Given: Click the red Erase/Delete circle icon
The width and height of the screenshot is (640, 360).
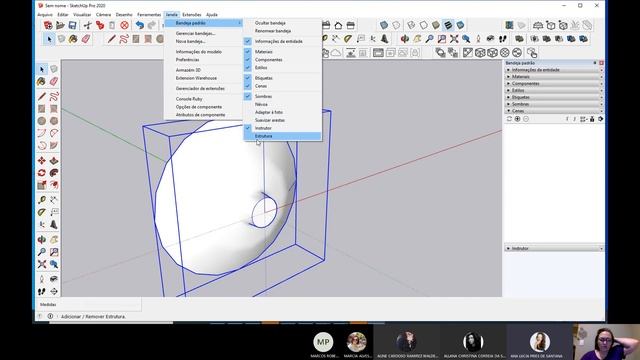Looking at the screenshot, I should [x=124, y=25].
